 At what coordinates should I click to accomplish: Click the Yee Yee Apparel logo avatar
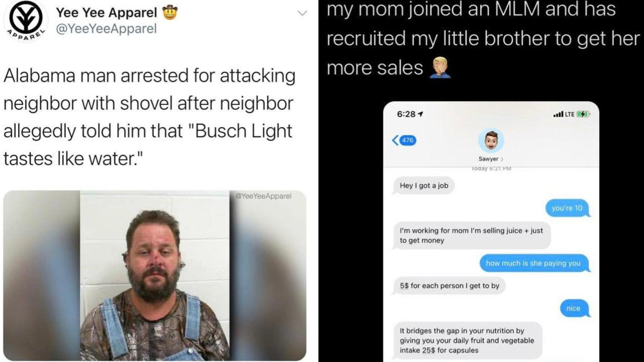pos(26,19)
